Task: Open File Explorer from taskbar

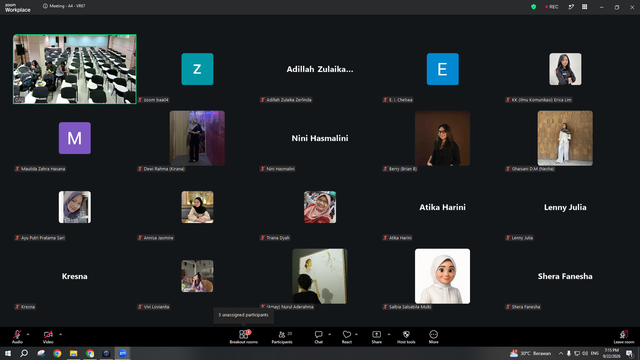Action: click(73, 353)
